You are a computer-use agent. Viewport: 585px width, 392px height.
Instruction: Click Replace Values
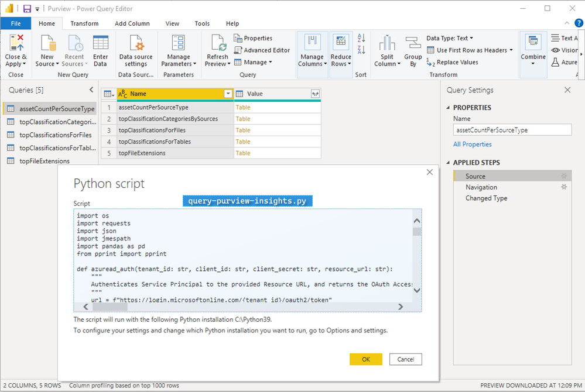[452, 62]
